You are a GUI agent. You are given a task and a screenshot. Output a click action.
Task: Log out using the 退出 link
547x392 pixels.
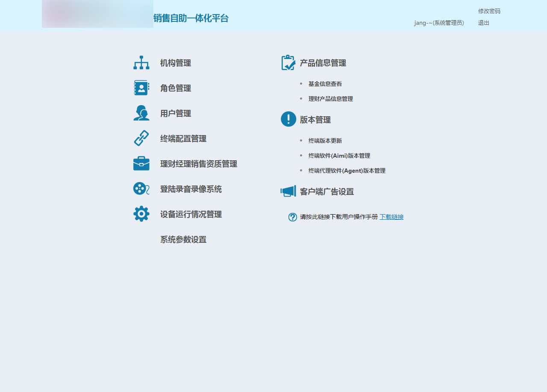(483, 23)
